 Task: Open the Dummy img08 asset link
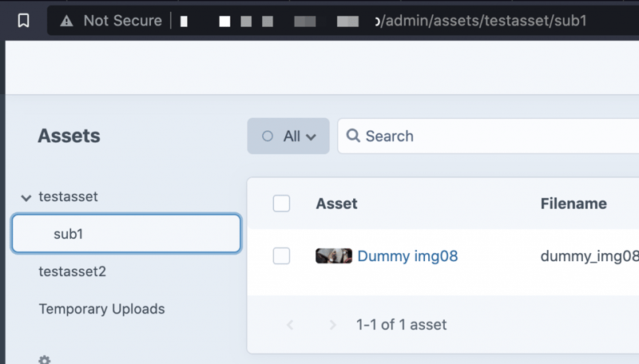[x=407, y=256]
